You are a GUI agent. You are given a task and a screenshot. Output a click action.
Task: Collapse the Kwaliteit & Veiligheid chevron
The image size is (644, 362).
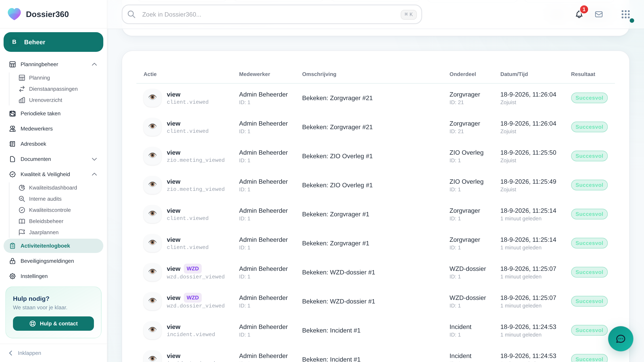pos(94,174)
